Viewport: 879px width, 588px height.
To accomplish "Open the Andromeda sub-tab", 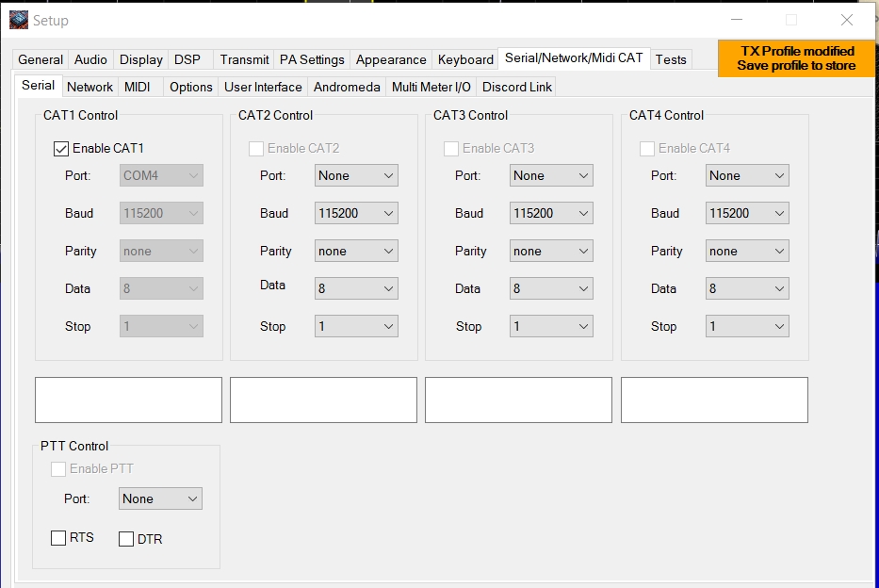I will pos(347,87).
